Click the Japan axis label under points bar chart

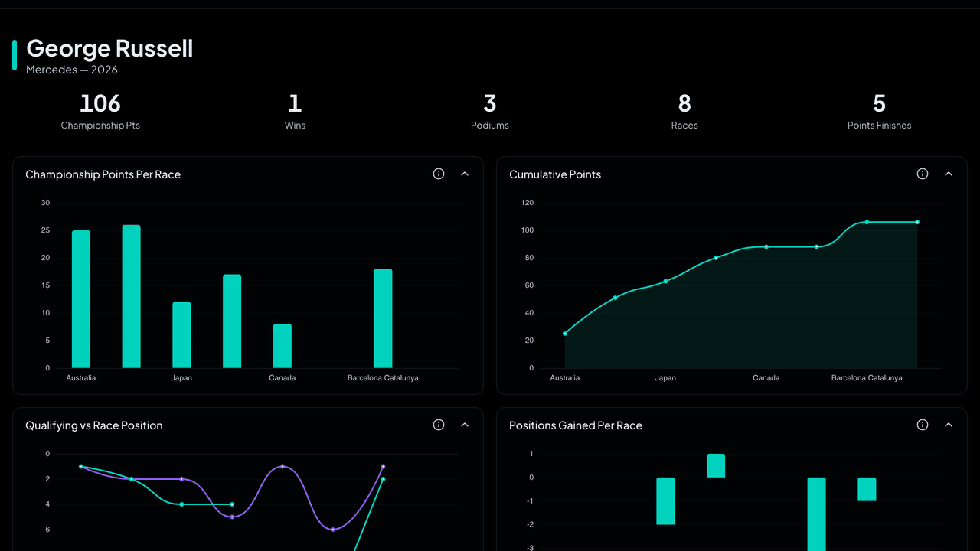181,378
